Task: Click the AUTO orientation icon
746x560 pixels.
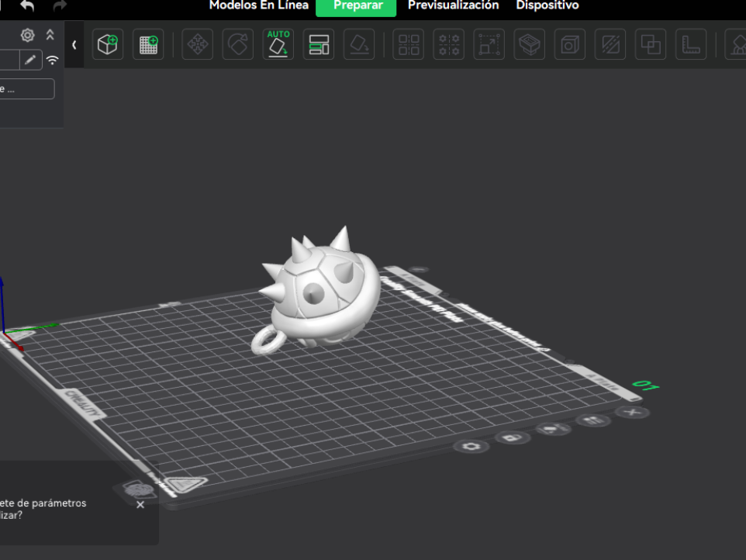Action: coord(278,44)
